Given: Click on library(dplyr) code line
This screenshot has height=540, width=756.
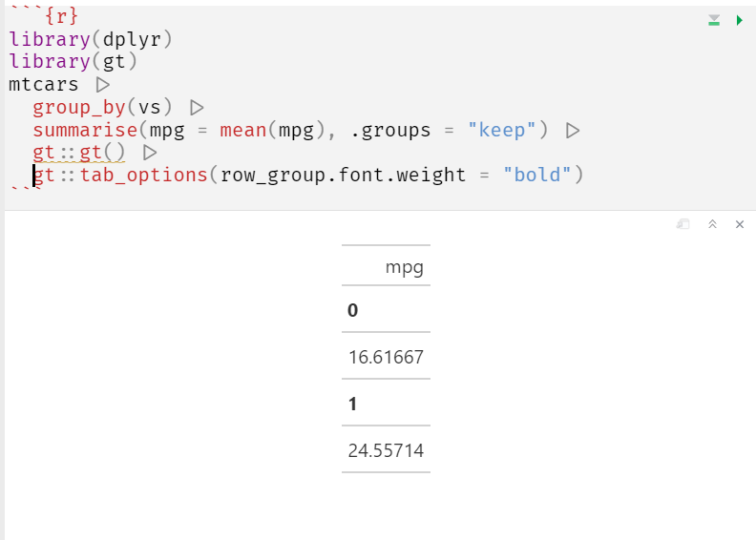Looking at the screenshot, I should tap(91, 39).
